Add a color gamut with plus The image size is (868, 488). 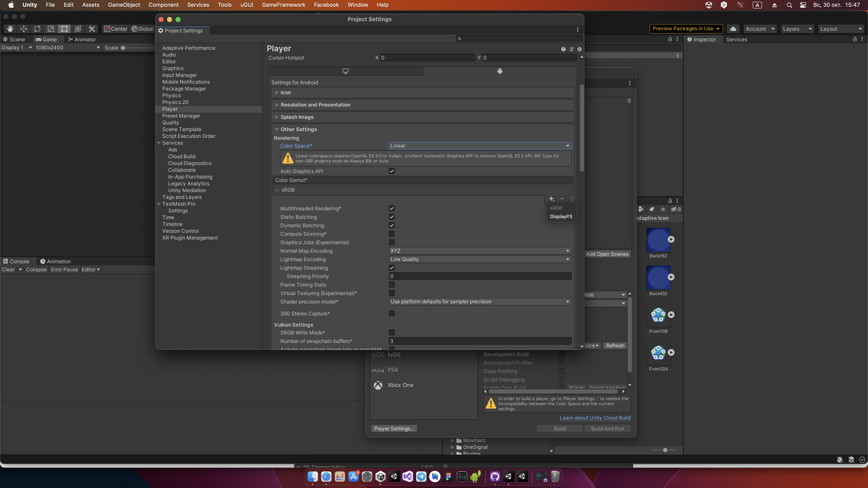552,199
